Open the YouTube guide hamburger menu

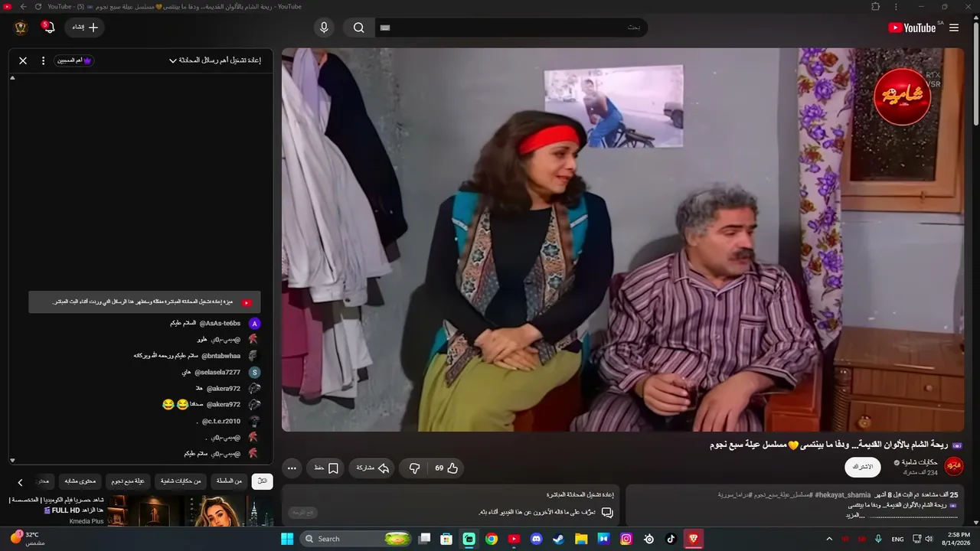click(x=954, y=28)
